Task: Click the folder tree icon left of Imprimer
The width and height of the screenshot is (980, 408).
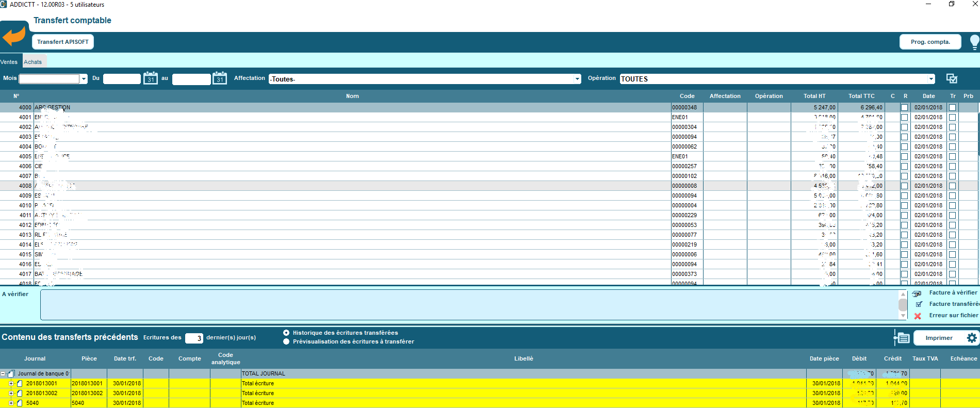Action: pyautogui.click(x=902, y=338)
